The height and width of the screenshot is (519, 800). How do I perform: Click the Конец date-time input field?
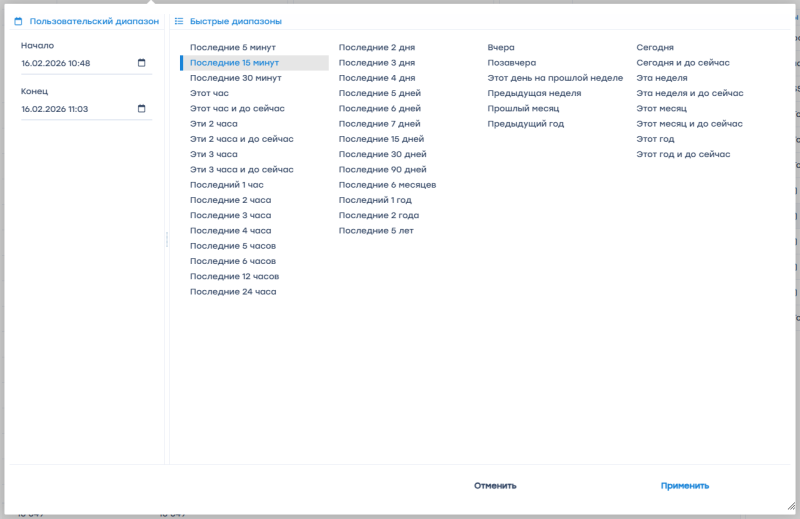pos(75,109)
